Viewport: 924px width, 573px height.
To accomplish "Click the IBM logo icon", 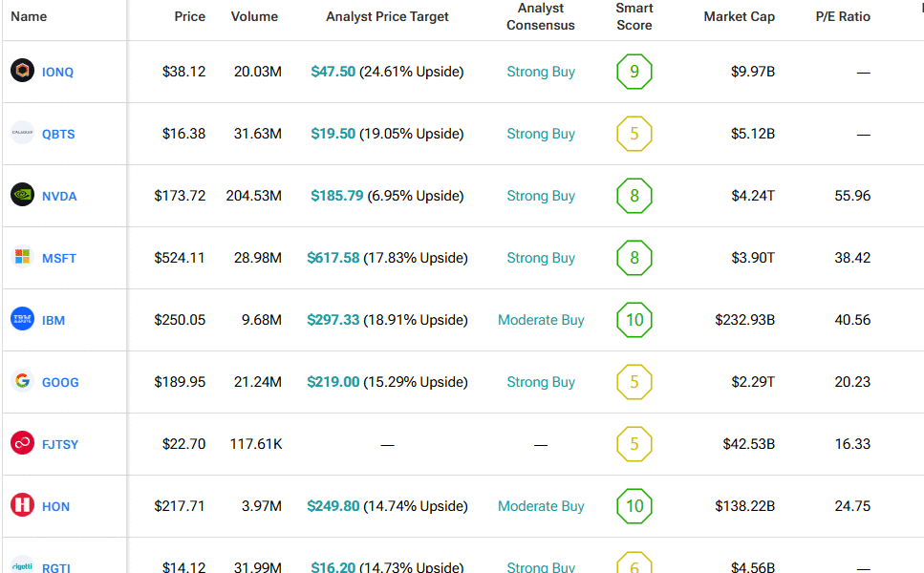I will click(x=22, y=319).
